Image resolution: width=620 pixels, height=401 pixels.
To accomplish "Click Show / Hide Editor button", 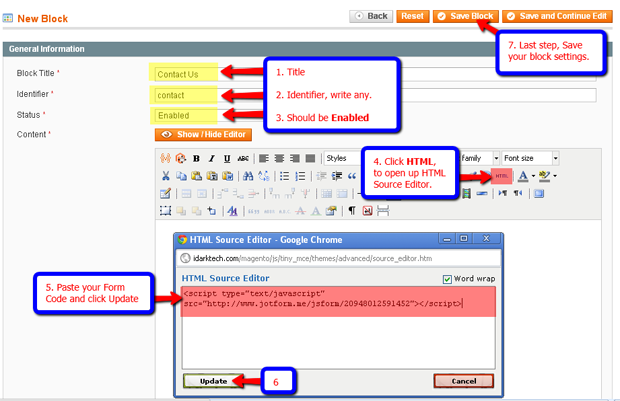I will point(203,134).
